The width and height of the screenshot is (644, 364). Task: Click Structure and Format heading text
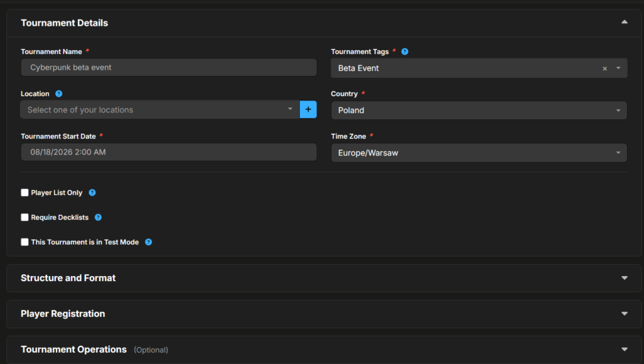68,278
